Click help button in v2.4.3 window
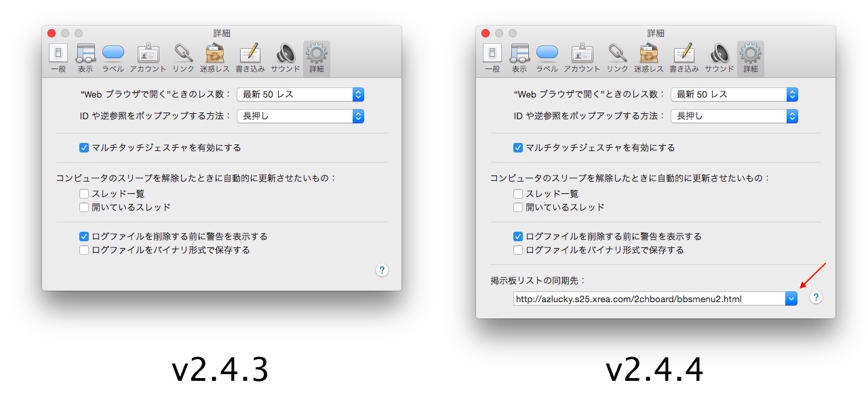Image resolution: width=868 pixels, height=393 pixels. (x=382, y=270)
